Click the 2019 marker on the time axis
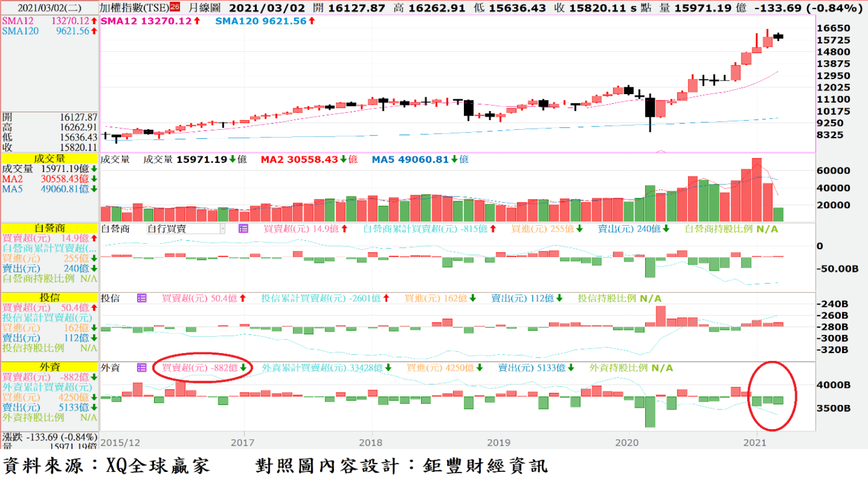The image size is (868, 481). coord(498,443)
